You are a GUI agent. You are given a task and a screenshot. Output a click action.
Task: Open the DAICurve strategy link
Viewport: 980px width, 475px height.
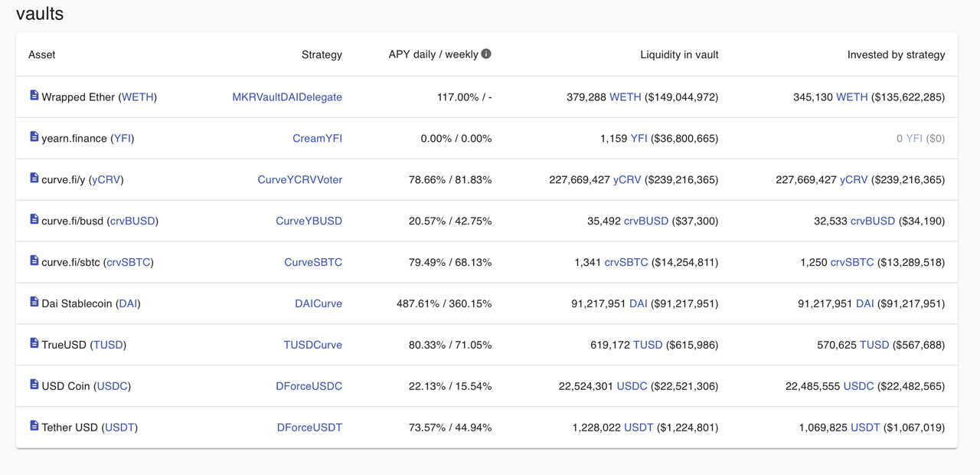pyautogui.click(x=318, y=304)
